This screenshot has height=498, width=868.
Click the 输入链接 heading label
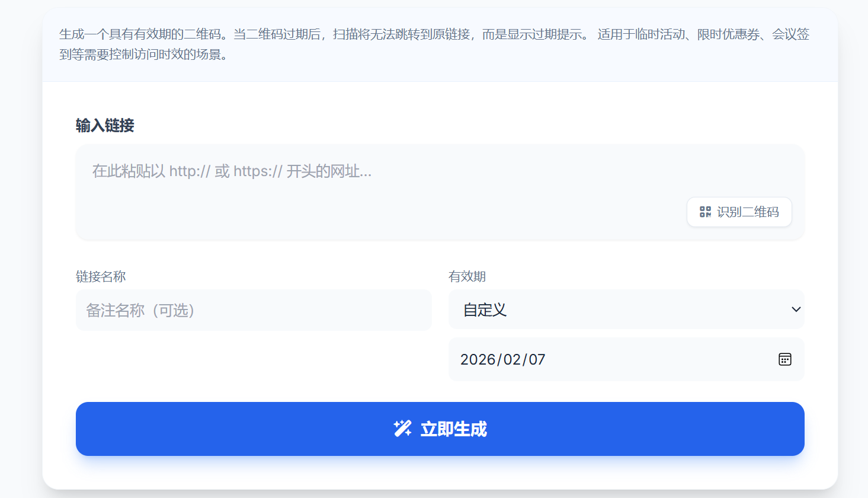tap(105, 126)
